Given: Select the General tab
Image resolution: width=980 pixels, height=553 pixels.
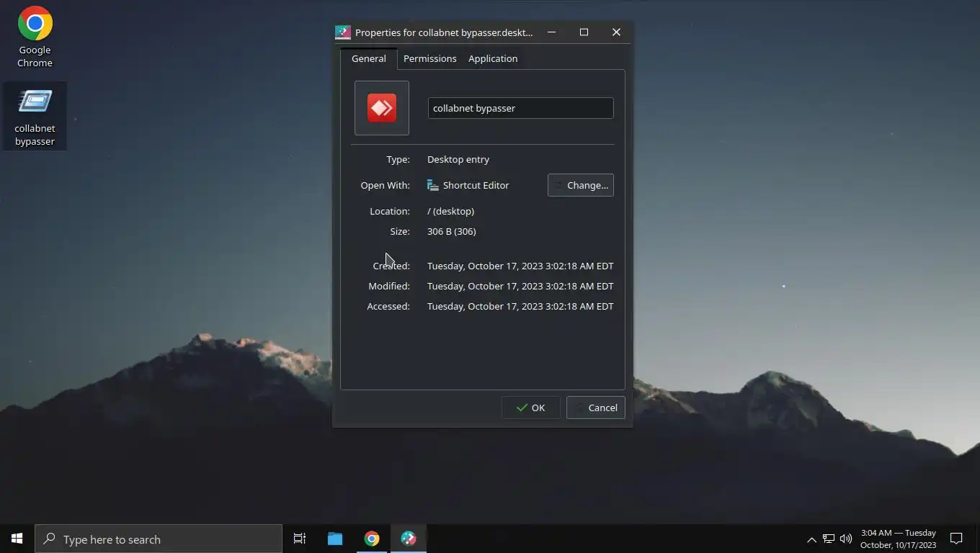Looking at the screenshot, I should tap(368, 58).
